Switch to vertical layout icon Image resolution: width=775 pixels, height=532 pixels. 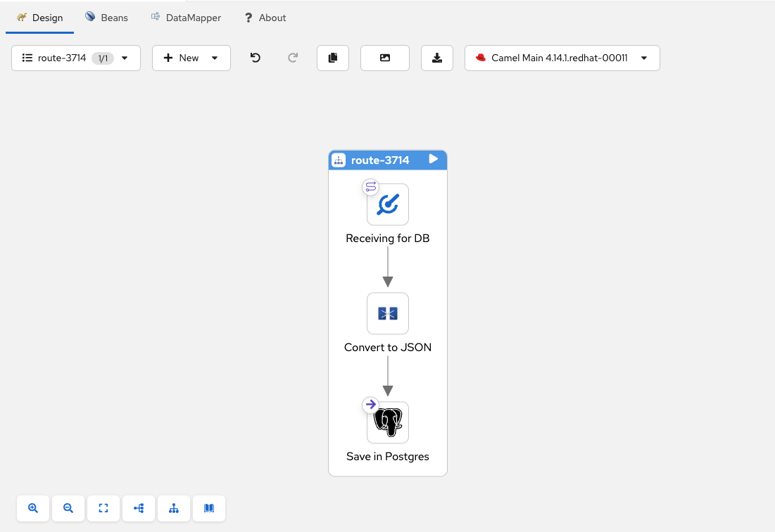(174, 508)
